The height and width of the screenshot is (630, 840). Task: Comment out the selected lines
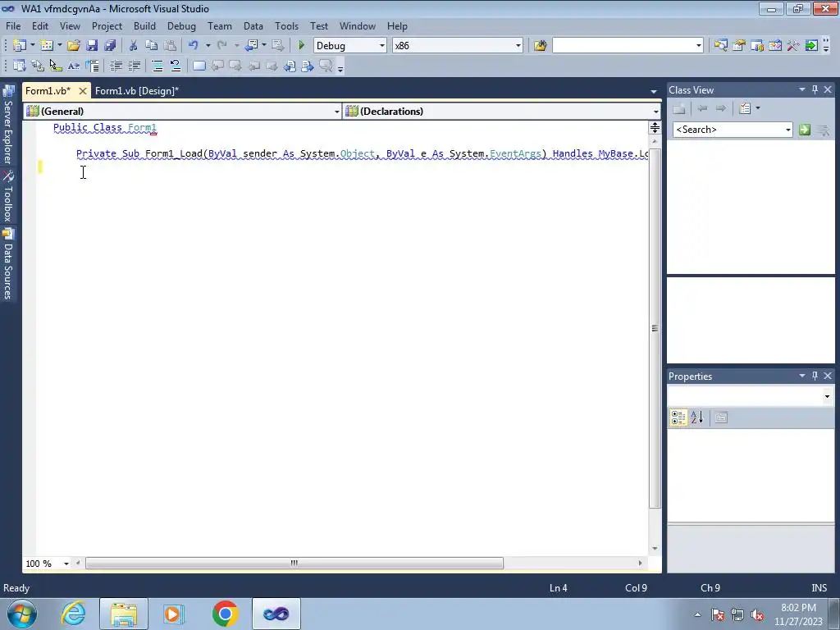[x=157, y=66]
